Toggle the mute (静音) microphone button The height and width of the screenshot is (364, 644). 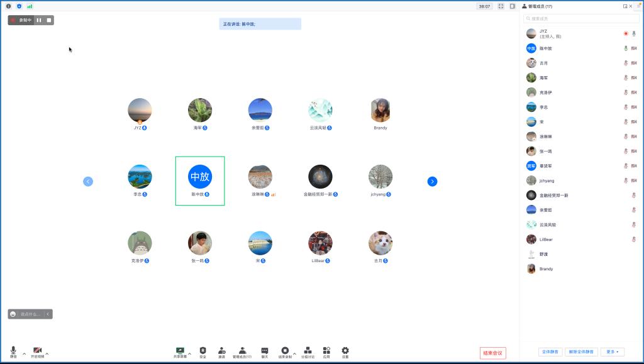click(13, 351)
